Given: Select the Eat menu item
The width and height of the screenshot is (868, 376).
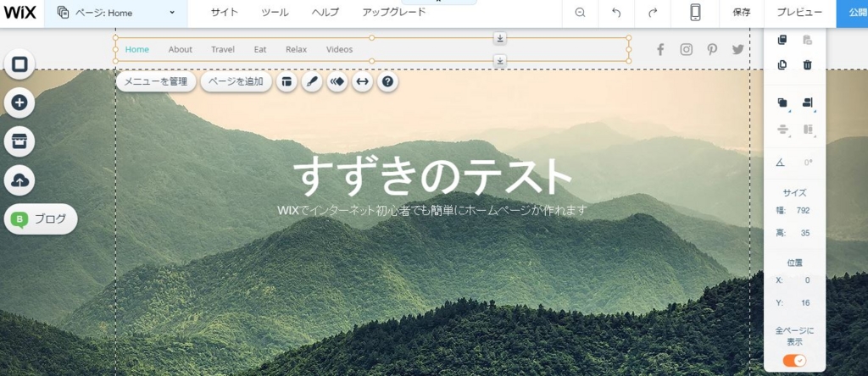Looking at the screenshot, I should (260, 49).
